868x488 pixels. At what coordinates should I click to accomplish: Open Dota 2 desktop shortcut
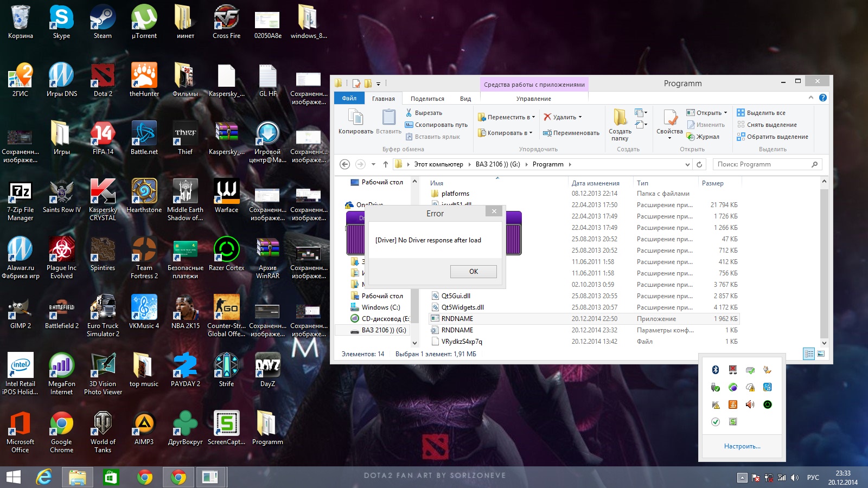pyautogui.click(x=103, y=80)
